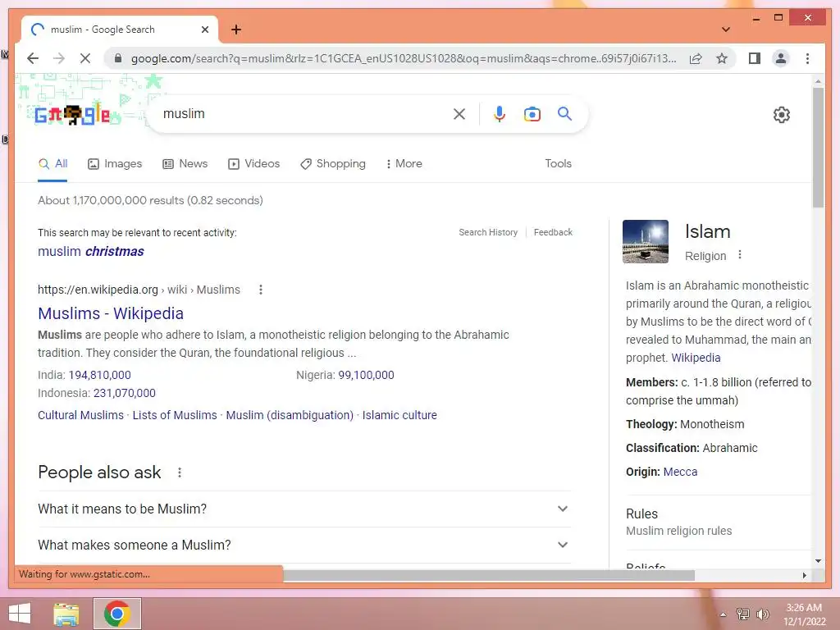
Task: Open the taskbar clock showing 3:26 AM
Action: pyautogui.click(x=804, y=614)
